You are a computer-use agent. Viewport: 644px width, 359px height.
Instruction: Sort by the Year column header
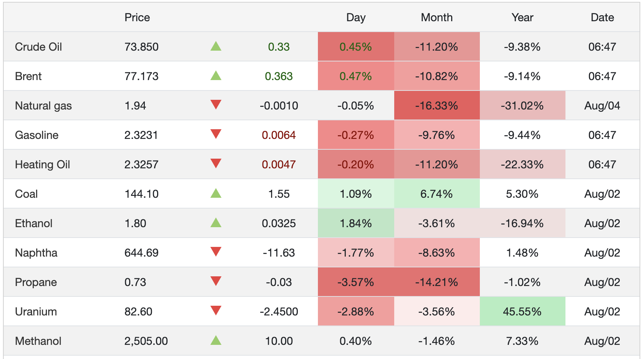[522, 18]
